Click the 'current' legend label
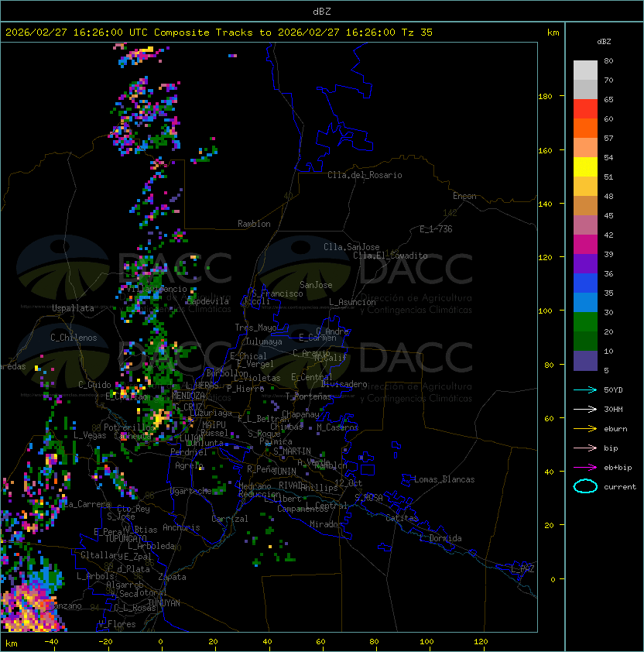This screenshot has height=652, width=644. pos(620,486)
